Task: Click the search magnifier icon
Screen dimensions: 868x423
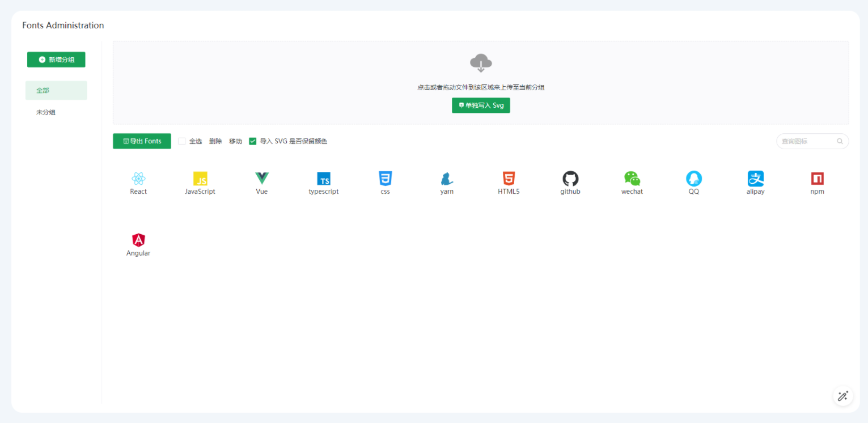Action: click(840, 141)
